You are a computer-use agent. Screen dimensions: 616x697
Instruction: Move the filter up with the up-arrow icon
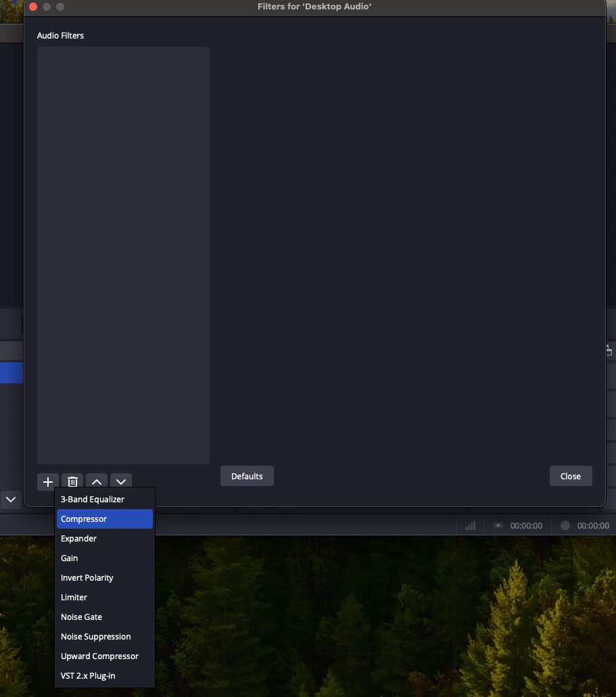(96, 481)
